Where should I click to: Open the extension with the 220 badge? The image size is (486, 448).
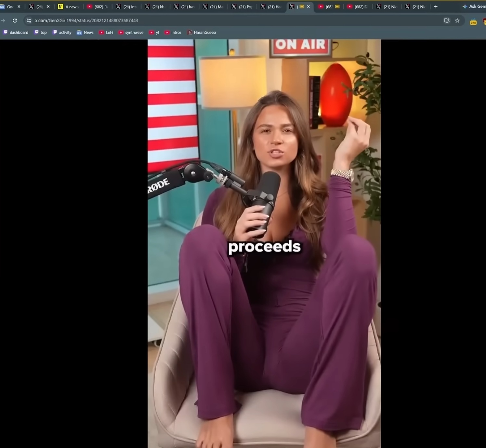473,21
